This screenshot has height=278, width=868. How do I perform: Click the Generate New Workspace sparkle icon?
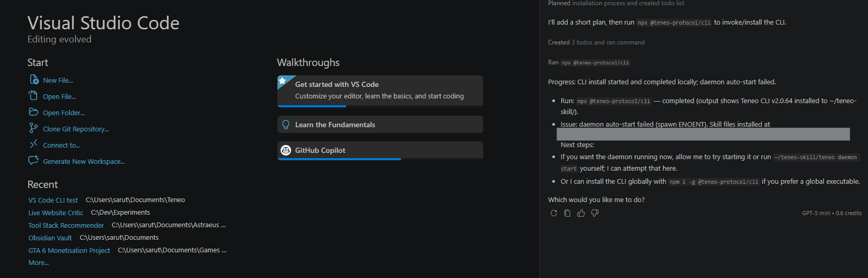pyautogui.click(x=34, y=160)
